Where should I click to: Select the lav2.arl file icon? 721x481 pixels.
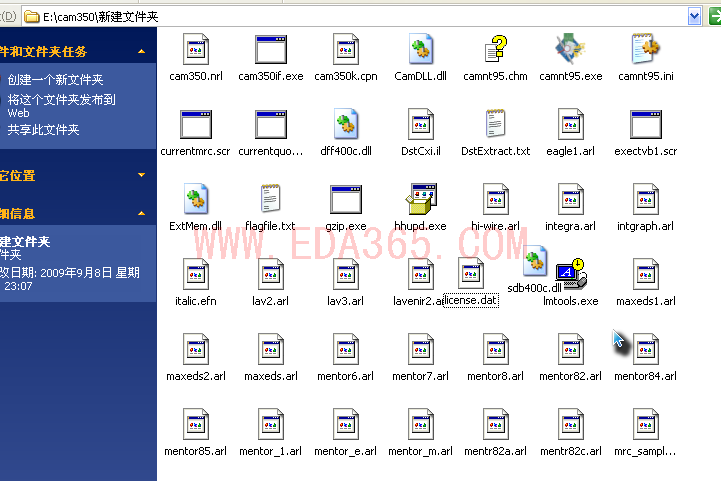(271, 274)
